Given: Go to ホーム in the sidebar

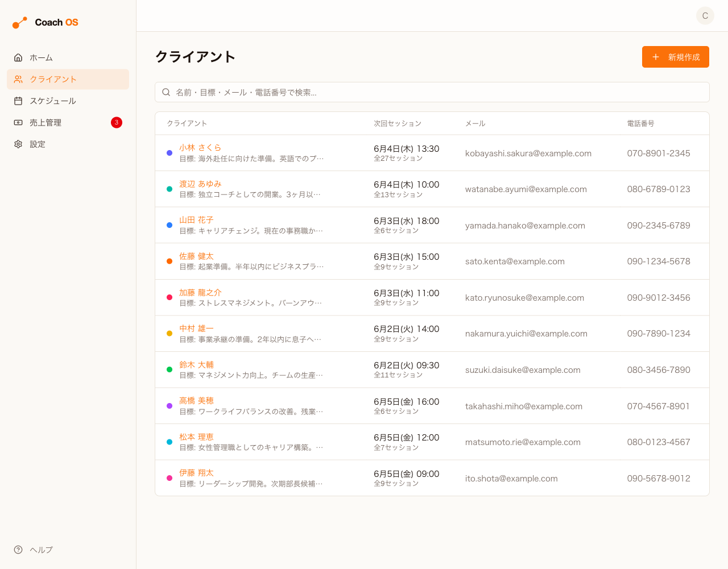Looking at the screenshot, I should point(68,57).
